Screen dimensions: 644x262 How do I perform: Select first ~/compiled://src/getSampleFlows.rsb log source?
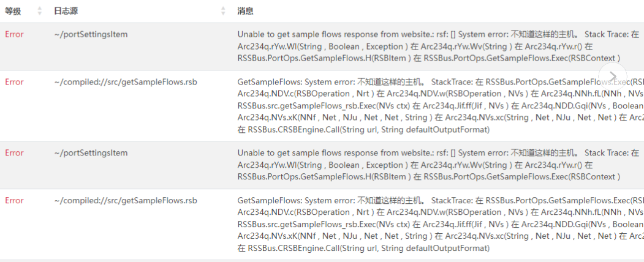pyautogui.click(x=125, y=82)
